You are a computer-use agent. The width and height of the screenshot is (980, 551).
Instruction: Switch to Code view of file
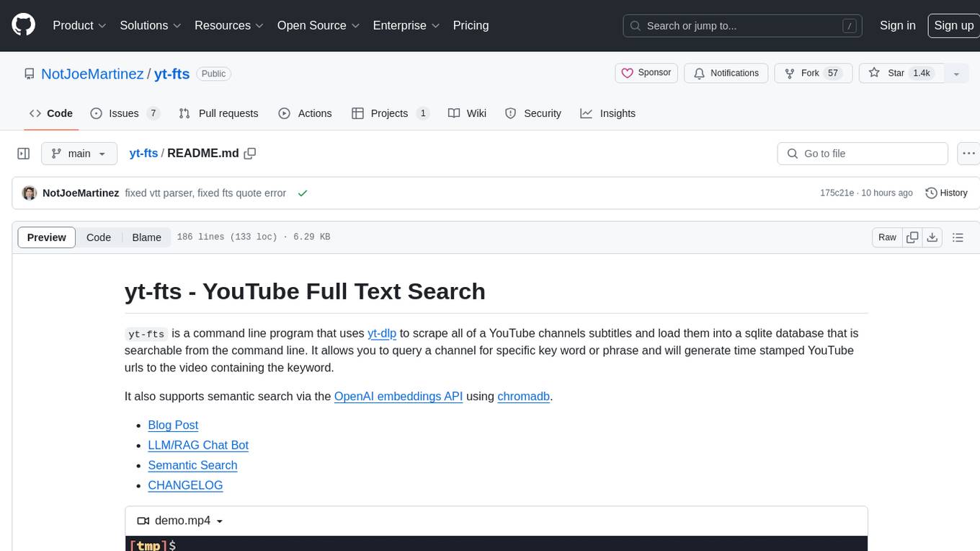coord(99,237)
